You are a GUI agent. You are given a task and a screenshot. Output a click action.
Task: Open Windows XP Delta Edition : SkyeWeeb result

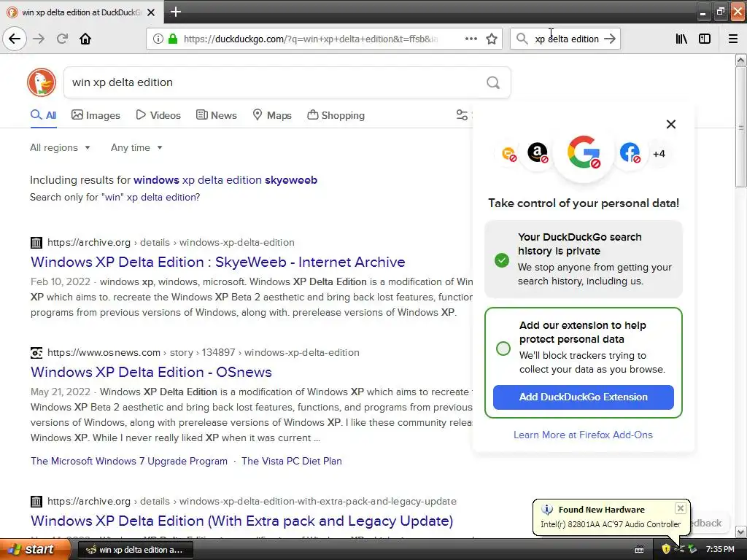(217, 262)
